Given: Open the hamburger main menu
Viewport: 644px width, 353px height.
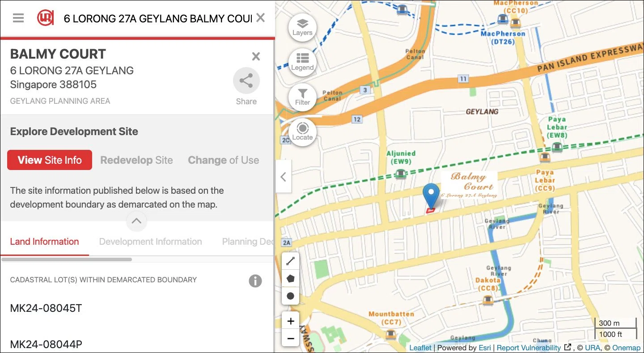Looking at the screenshot, I should [18, 18].
